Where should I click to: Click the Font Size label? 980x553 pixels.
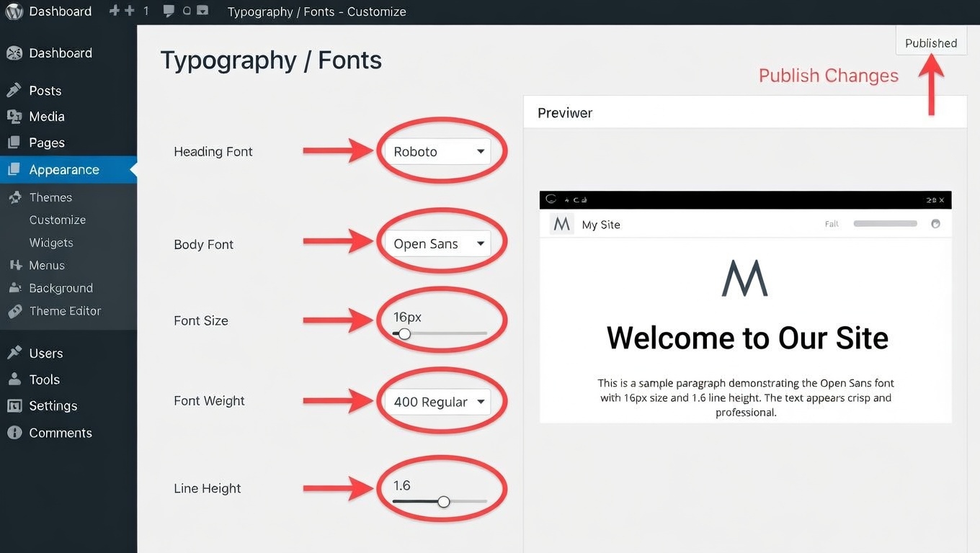(201, 321)
